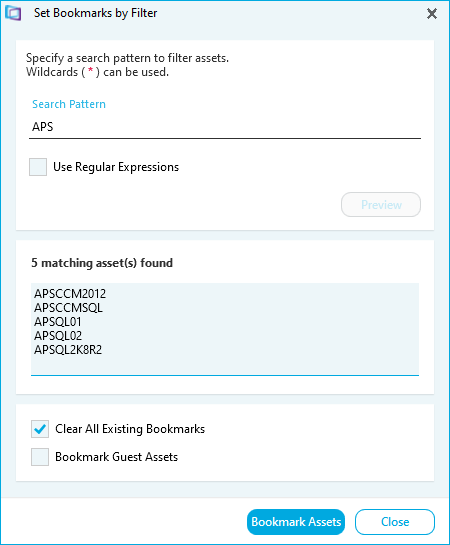Screen dimensions: 450x545
Task: Select APSQL01 in the results list
Action: click(x=58, y=322)
